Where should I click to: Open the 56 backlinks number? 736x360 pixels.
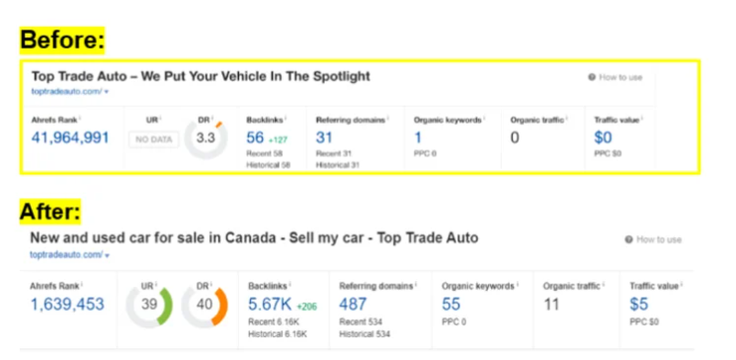click(x=255, y=138)
